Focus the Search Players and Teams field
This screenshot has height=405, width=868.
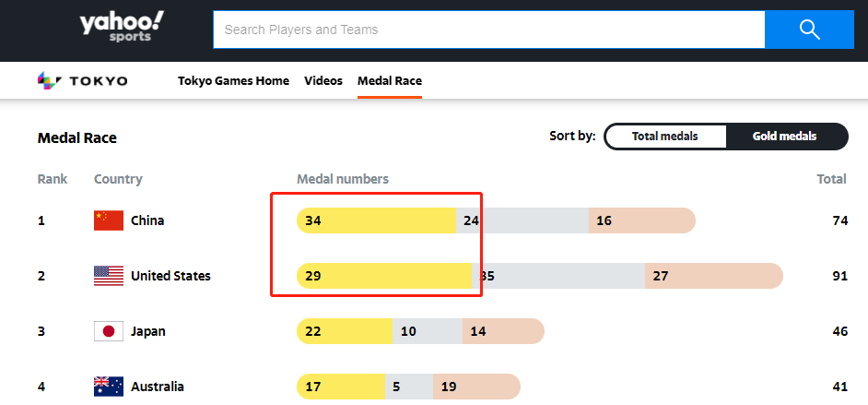pyautogui.click(x=488, y=30)
